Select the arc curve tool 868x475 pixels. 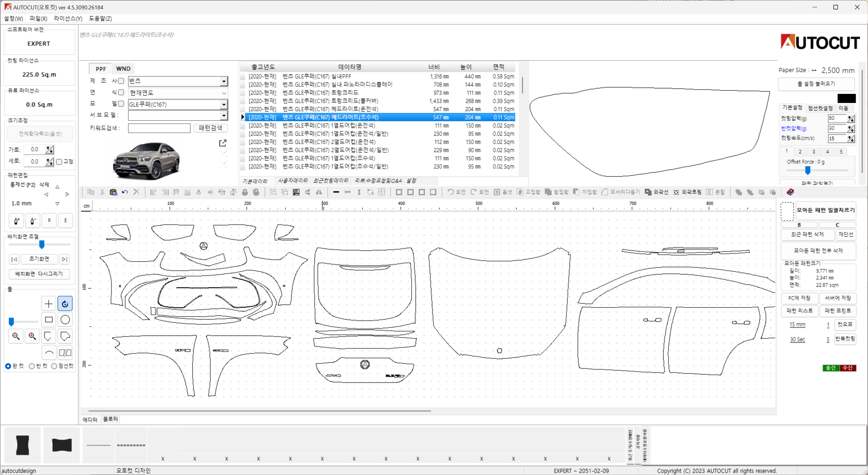(49, 352)
